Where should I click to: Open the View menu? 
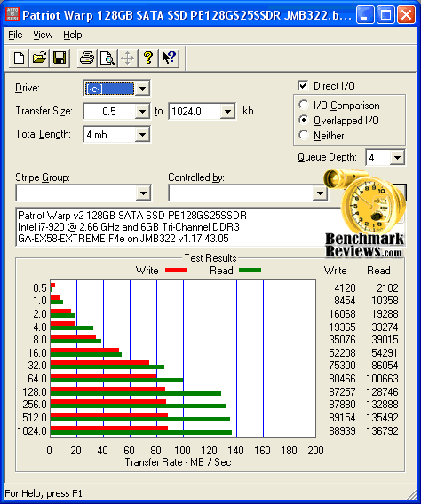43,35
